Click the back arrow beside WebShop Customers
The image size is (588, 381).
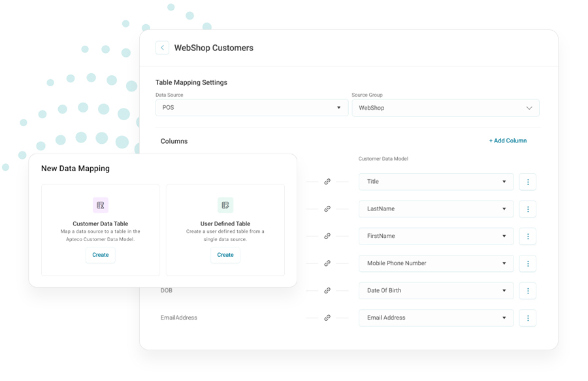click(162, 47)
